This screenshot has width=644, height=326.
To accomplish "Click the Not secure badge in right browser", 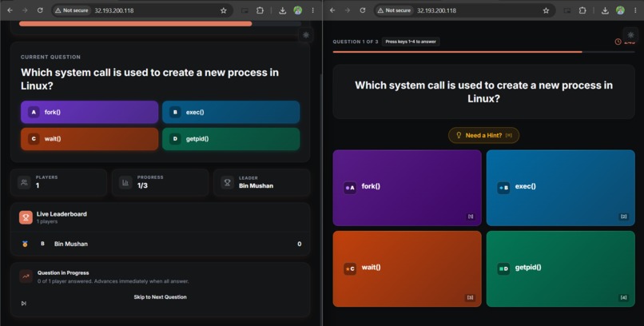I will coord(394,10).
